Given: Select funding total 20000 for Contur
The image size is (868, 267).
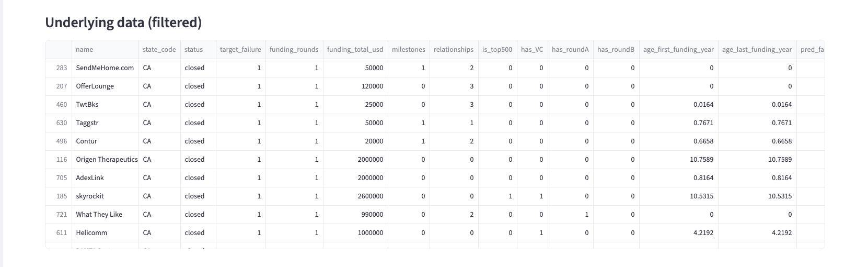Looking at the screenshot, I should pos(355,141).
